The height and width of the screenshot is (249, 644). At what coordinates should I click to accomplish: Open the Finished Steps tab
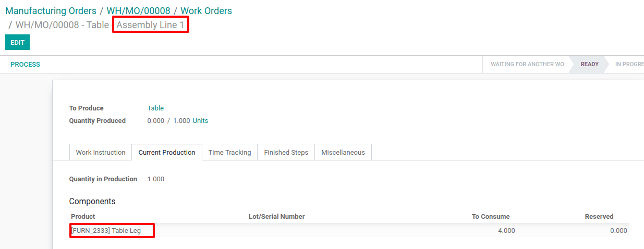286,153
